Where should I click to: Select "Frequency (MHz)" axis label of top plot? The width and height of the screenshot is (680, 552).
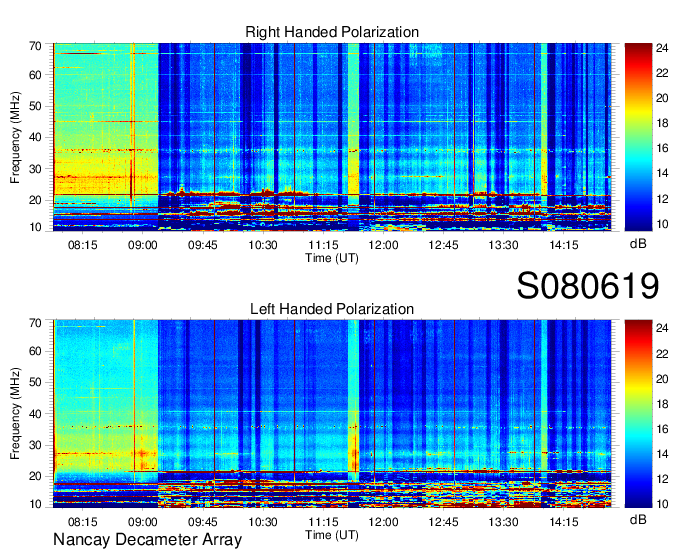[x=15, y=137]
